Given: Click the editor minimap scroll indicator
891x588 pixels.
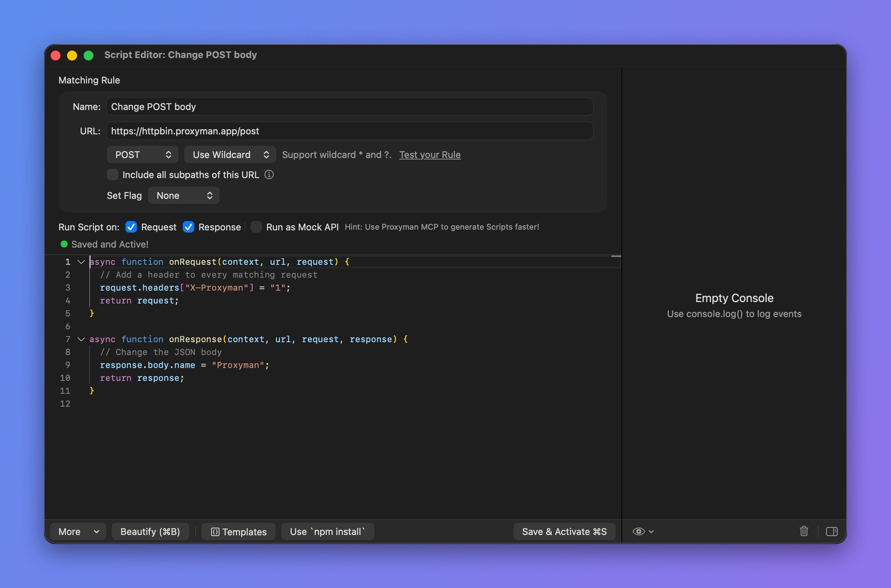Looking at the screenshot, I should click(616, 256).
